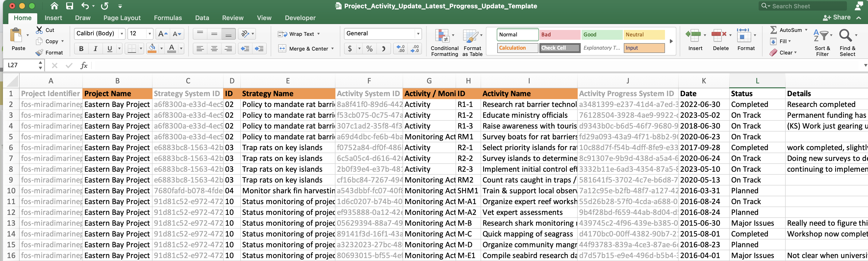
Task: Click the Increase Indent icon
Action: tap(259, 49)
